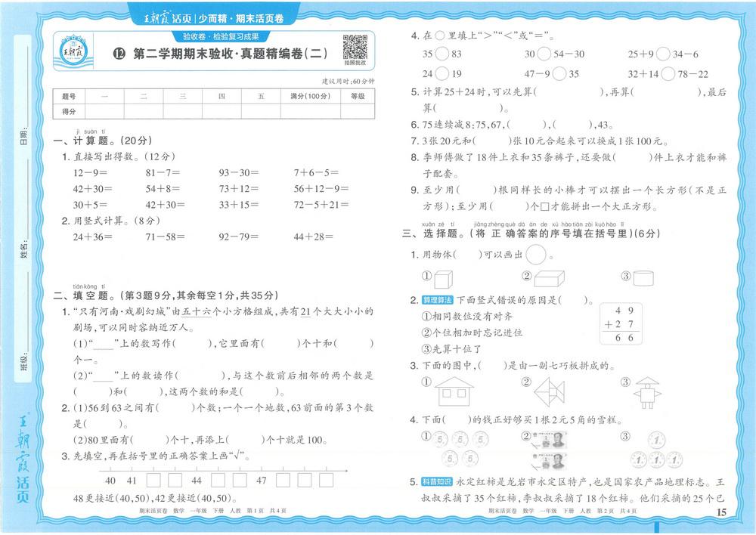Click the problem 33+15=
Screen dimensions: 756x535
239,204
